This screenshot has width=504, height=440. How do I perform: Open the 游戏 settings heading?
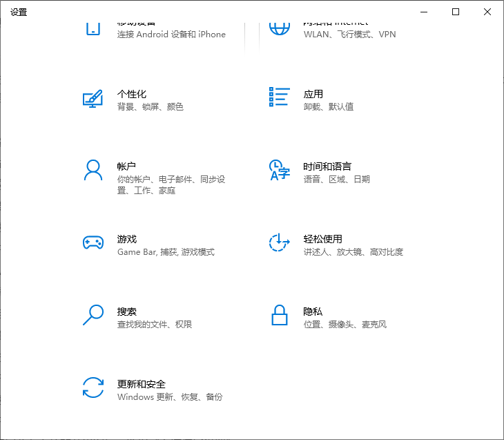click(x=127, y=239)
